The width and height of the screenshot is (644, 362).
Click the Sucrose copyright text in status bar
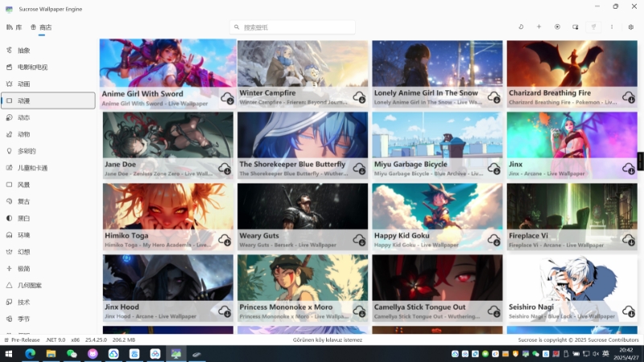pos(578,339)
